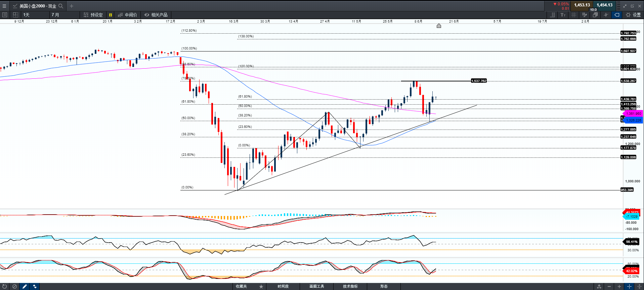Click the 1,697.507 Fibonacci level label
The image size is (644, 290).
click(628, 51)
